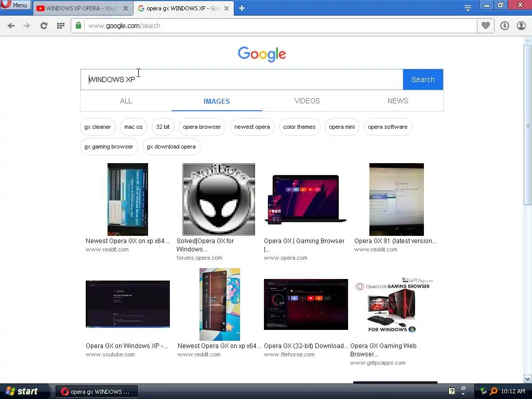Click the magnifier search tray icon
Viewport: 532px width, 399px height.
coord(494,391)
